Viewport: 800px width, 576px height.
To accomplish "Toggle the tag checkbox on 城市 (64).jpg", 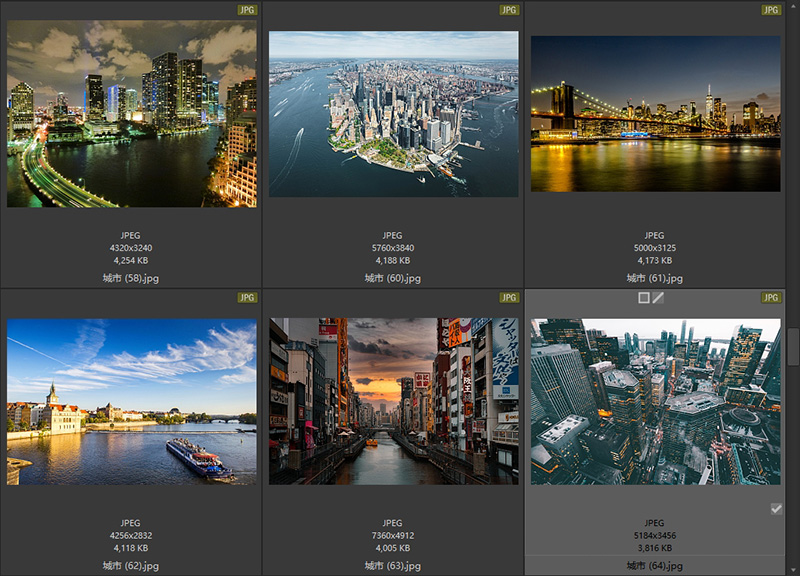I will pyautogui.click(x=776, y=509).
